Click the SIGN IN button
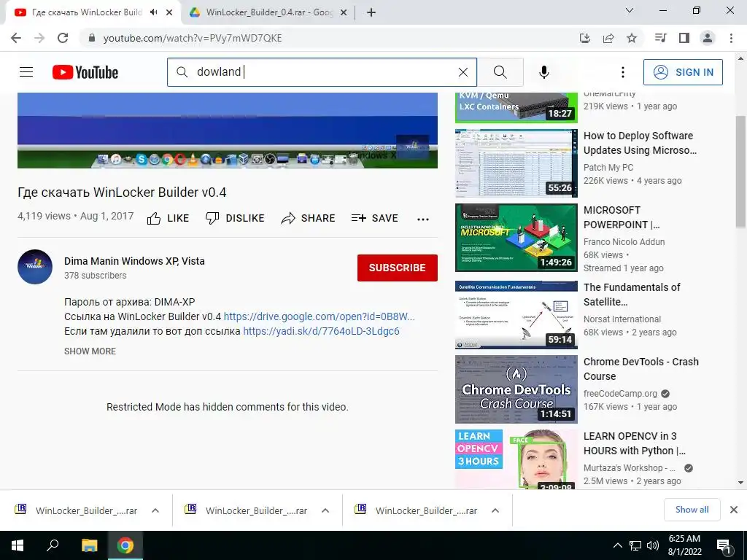The height and width of the screenshot is (560, 747). click(683, 72)
